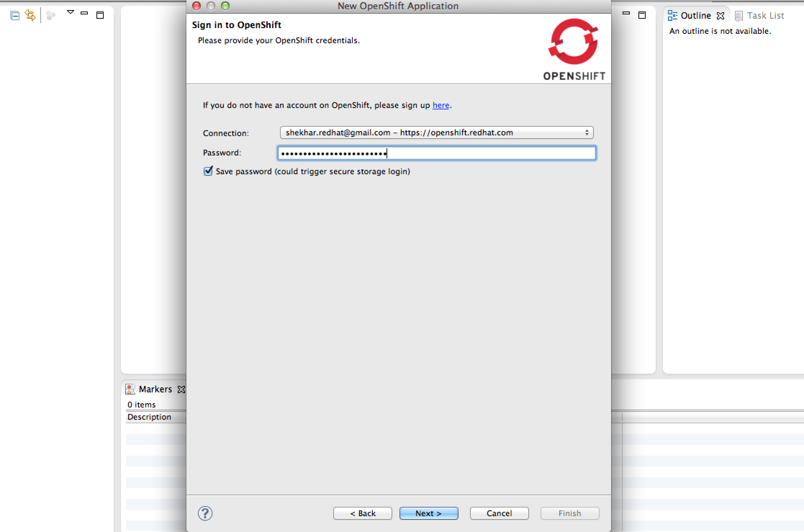
Task: Click the help question mark icon
Action: (x=205, y=513)
